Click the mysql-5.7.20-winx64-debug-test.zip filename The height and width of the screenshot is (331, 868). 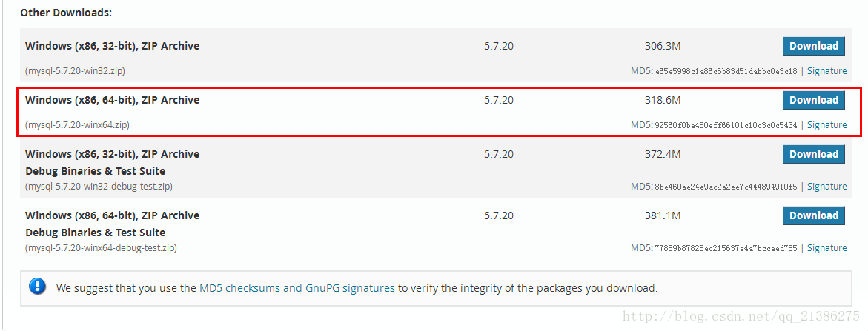(102, 247)
